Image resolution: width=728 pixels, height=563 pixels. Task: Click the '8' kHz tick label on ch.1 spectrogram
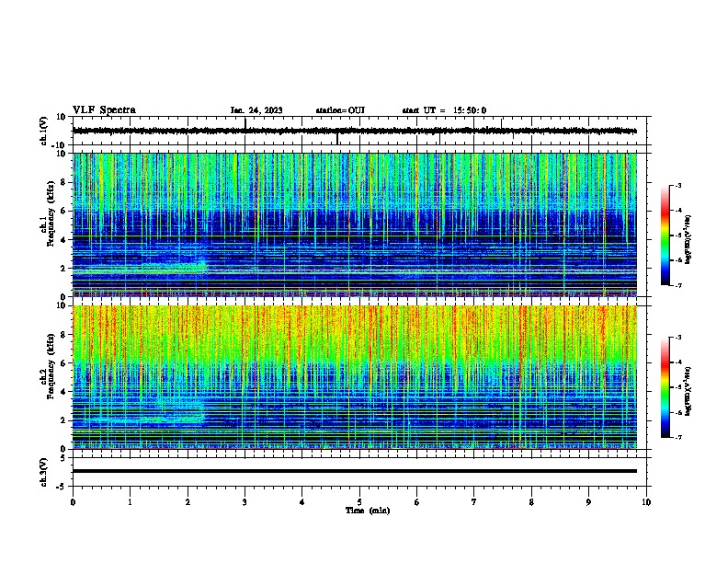point(63,182)
